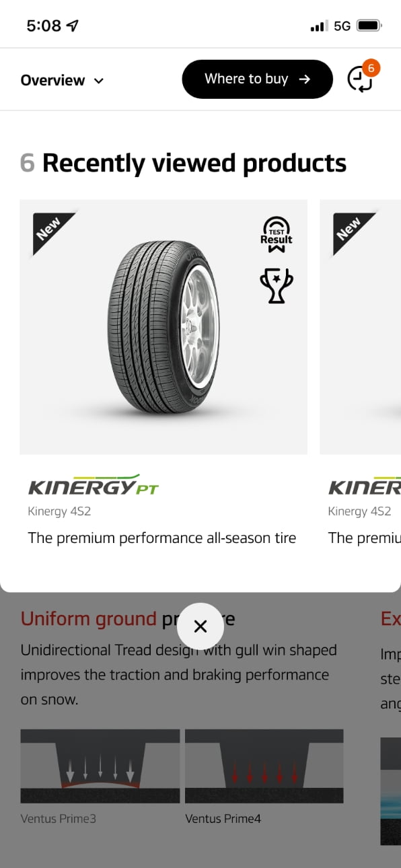This screenshot has width=401, height=868.
Task: Tap premium performance all-season tire description
Action: pos(161,538)
